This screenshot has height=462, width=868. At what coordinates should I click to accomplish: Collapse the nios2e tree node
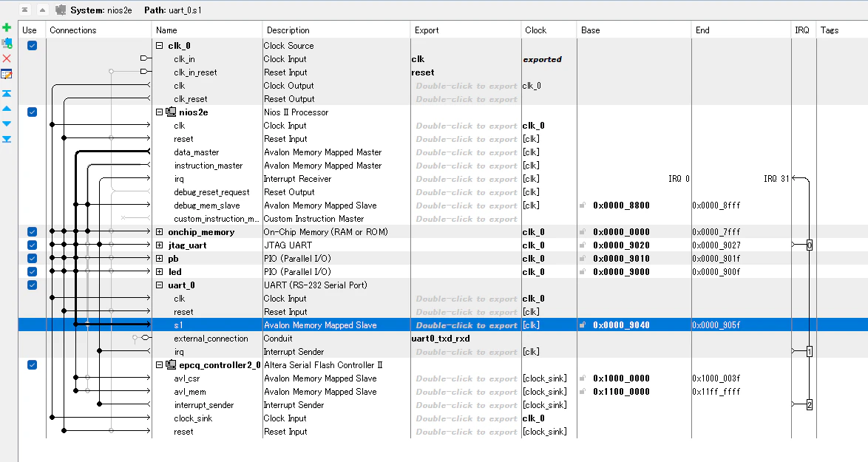coord(160,112)
